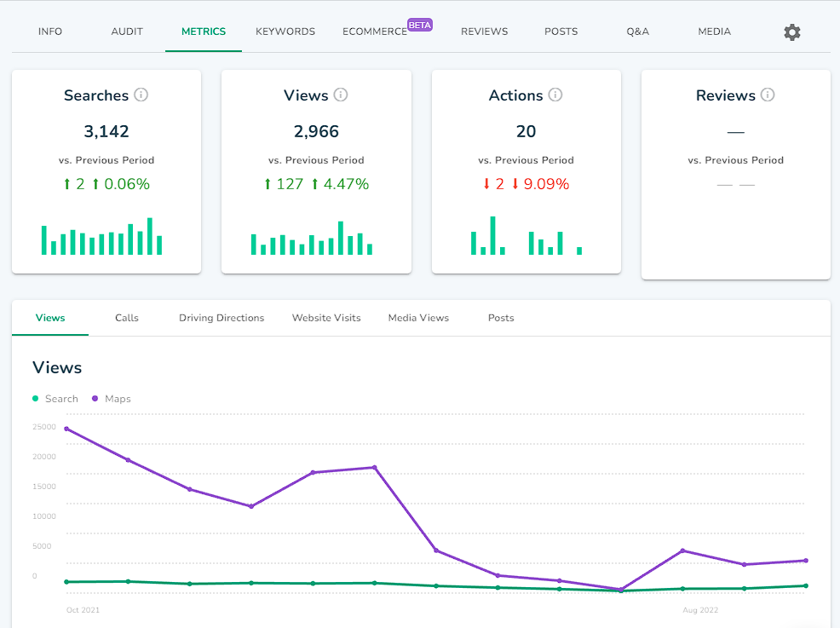The width and height of the screenshot is (840, 628).
Task: Switch to the AUDIT tab
Action: (127, 32)
